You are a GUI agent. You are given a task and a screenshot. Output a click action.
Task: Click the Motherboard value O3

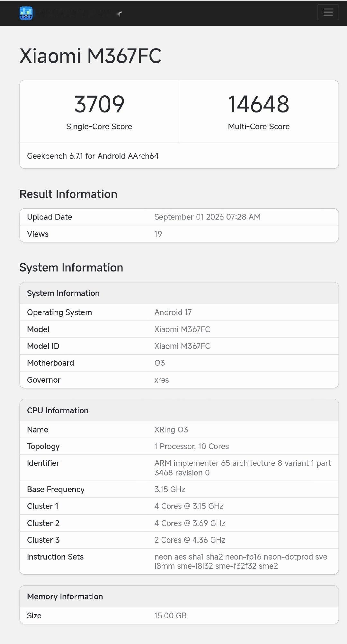pos(160,363)
